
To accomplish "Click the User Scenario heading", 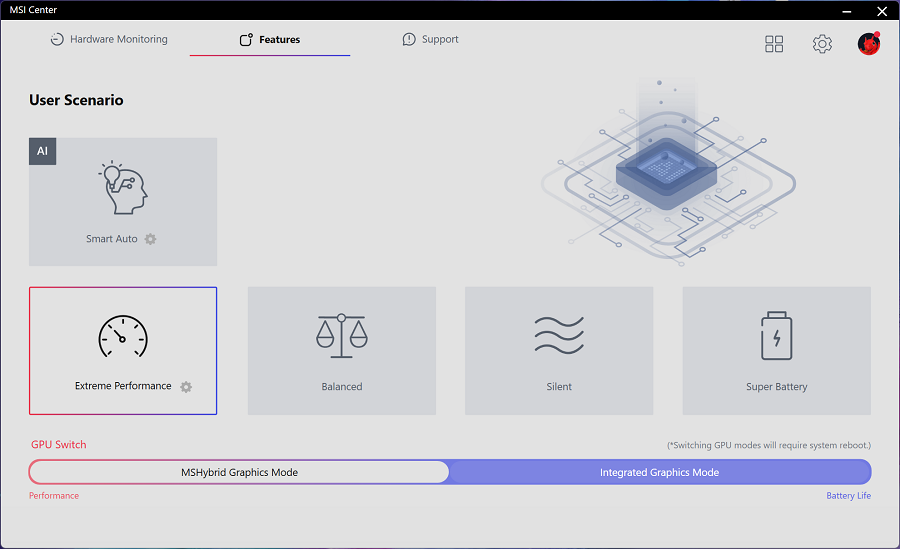I will [76, 100].
